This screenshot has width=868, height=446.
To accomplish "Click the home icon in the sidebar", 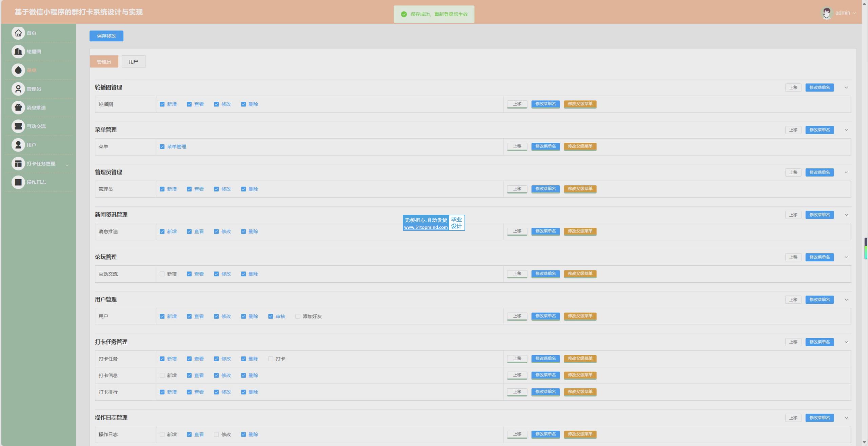I will [18, 33].
